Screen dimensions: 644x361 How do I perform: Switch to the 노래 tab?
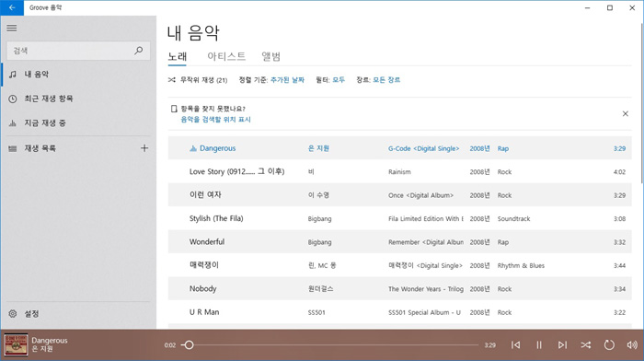click(178, 57)
